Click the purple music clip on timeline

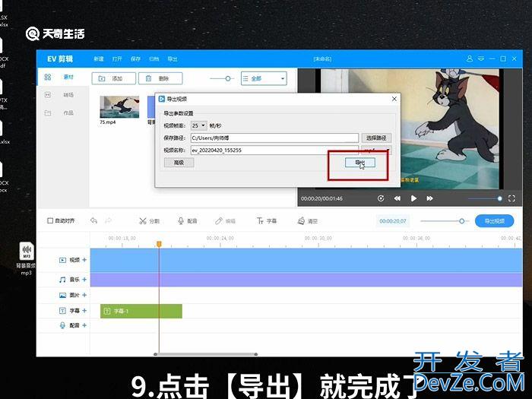pyautogui.click(x=306, y=280)
